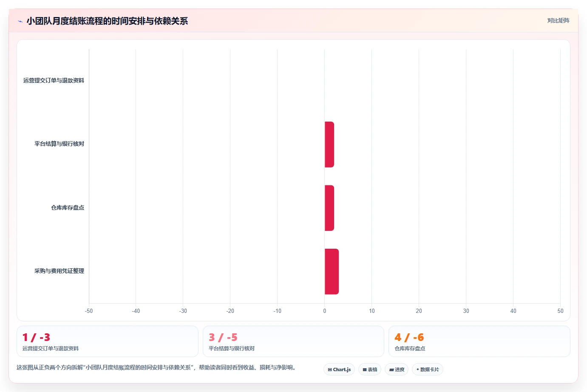Viewport: 587px width, 392px height.
Task: Click the description text below the cards
Action: 156,367
